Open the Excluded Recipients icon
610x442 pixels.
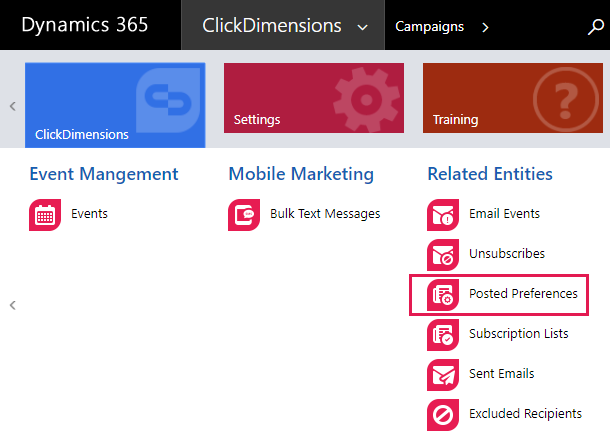pos(443,415)
